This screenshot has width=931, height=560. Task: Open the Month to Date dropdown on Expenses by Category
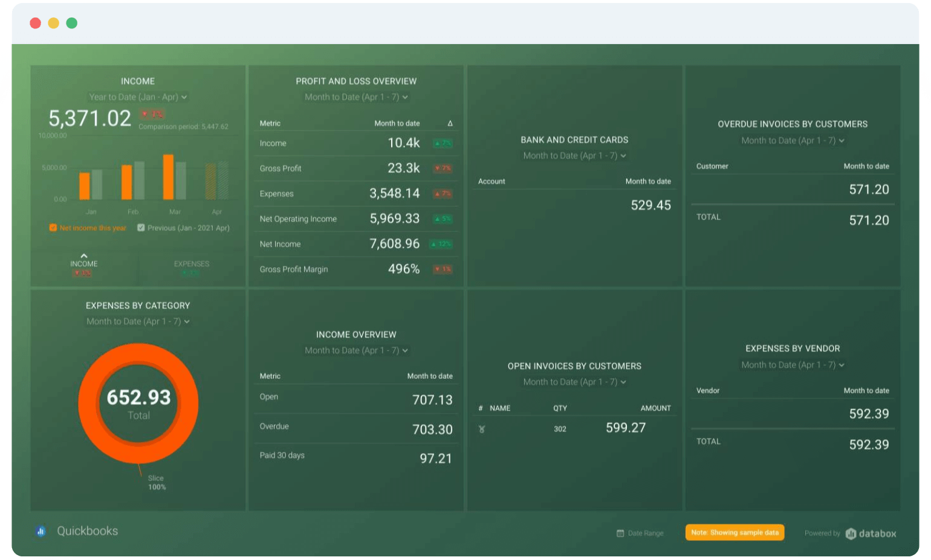click(138, 321)
